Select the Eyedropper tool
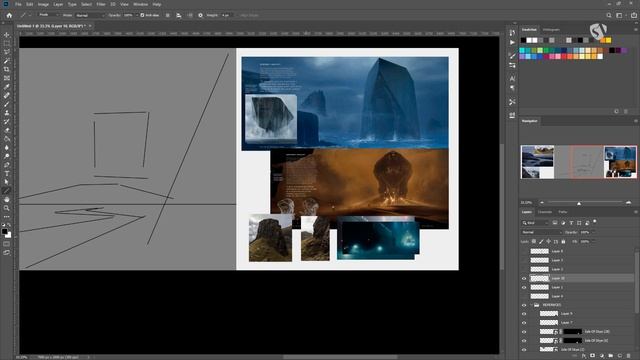Screen dimensions: 640x360 pos(7,87)
